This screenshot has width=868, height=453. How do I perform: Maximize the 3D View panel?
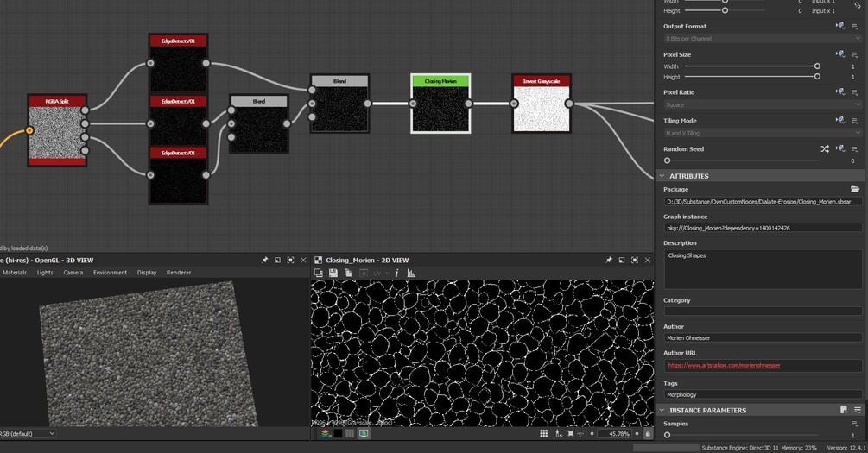[290, 260]
